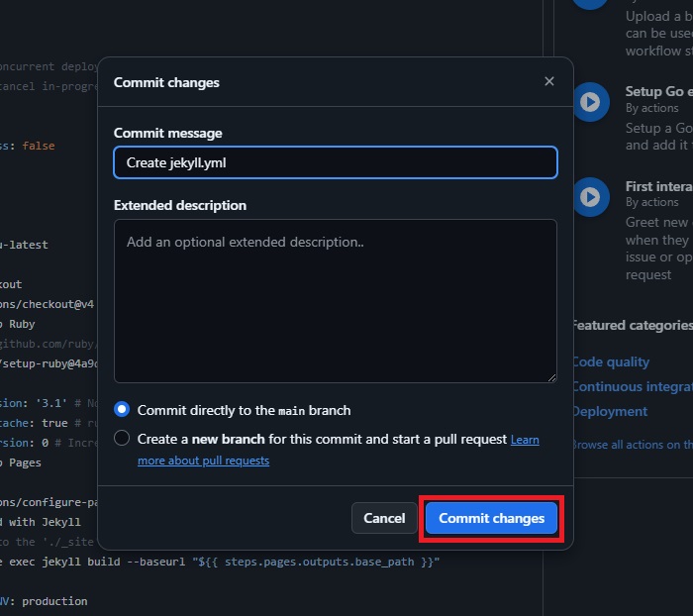Select Commit directly to the main branch
693x616 pixels.
pyautogui.click(x=122, y=409)
